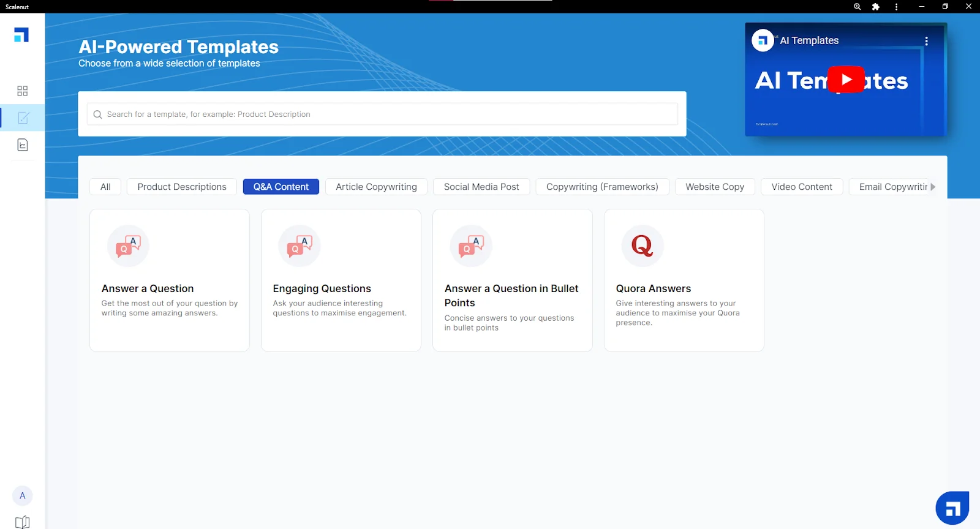
Task: Switch to Product Descriptions tab
Action: point(182,187)
